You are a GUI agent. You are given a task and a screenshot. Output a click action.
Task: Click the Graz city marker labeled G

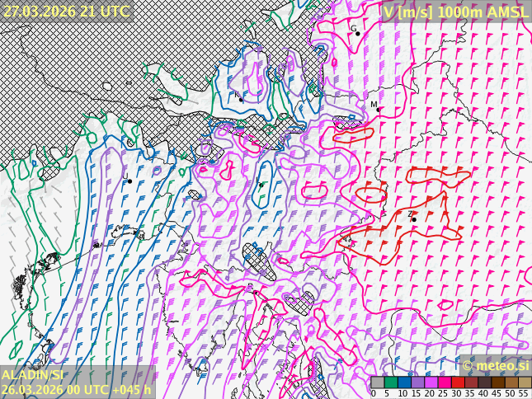(x=357, y=33)
